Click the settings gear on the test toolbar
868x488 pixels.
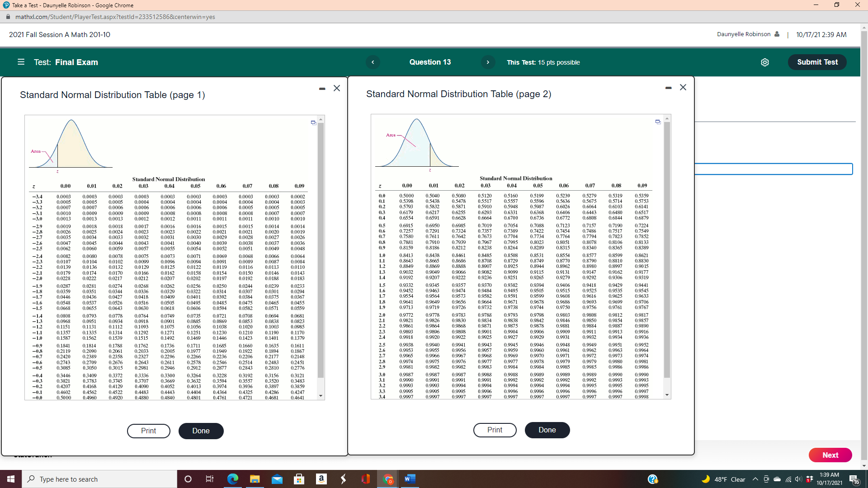click(765, 62)
